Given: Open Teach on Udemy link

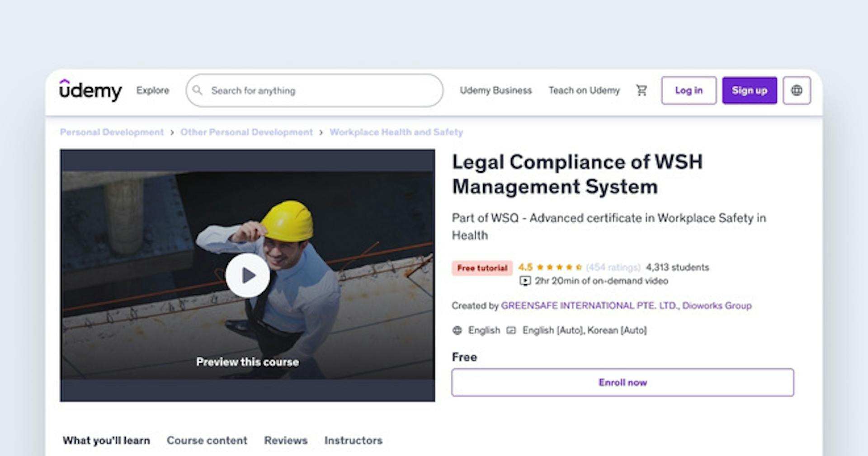Looking at the screenshot, I should tap(584, 90).
